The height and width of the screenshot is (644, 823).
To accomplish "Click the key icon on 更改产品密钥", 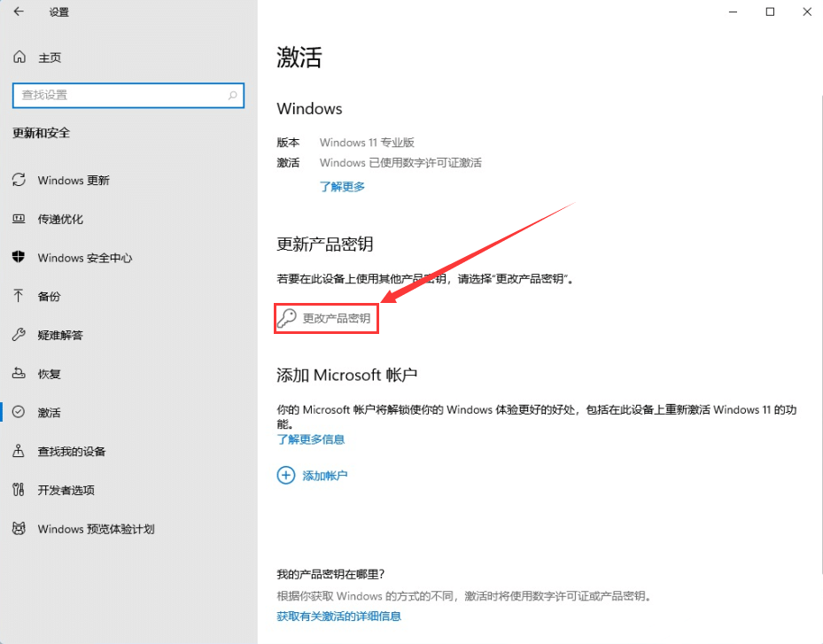I will pyautogui.click(x=286, y=317).
